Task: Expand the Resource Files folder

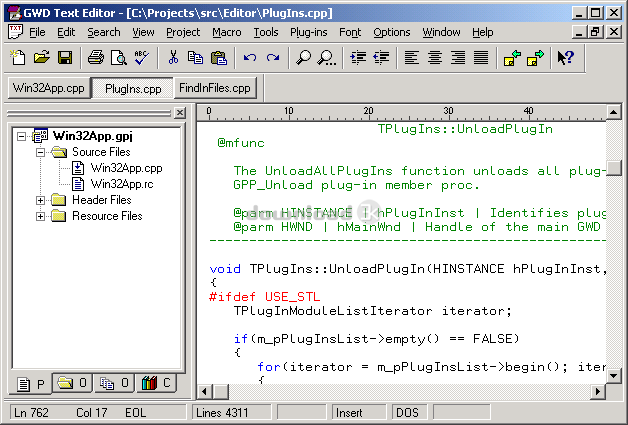Action: pos(40,216)
